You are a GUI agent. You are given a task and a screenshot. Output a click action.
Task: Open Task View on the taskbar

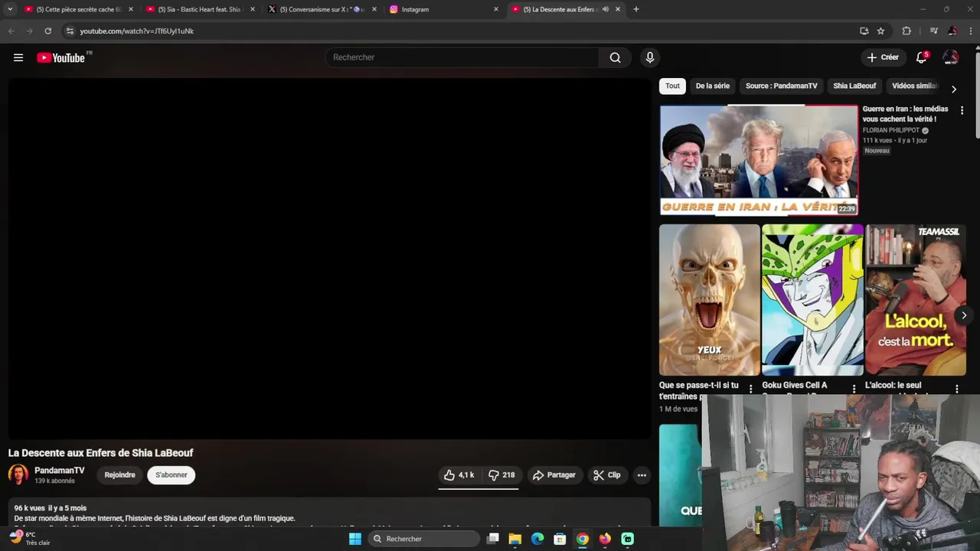[493, 539]
